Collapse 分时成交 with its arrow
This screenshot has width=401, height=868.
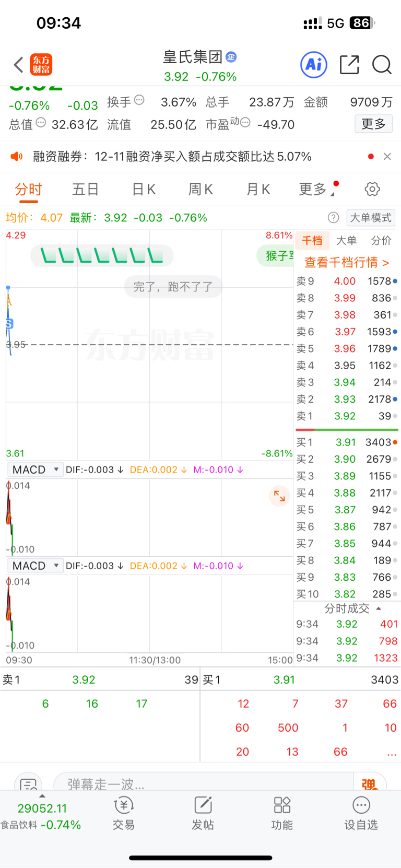tap(379, 608)
